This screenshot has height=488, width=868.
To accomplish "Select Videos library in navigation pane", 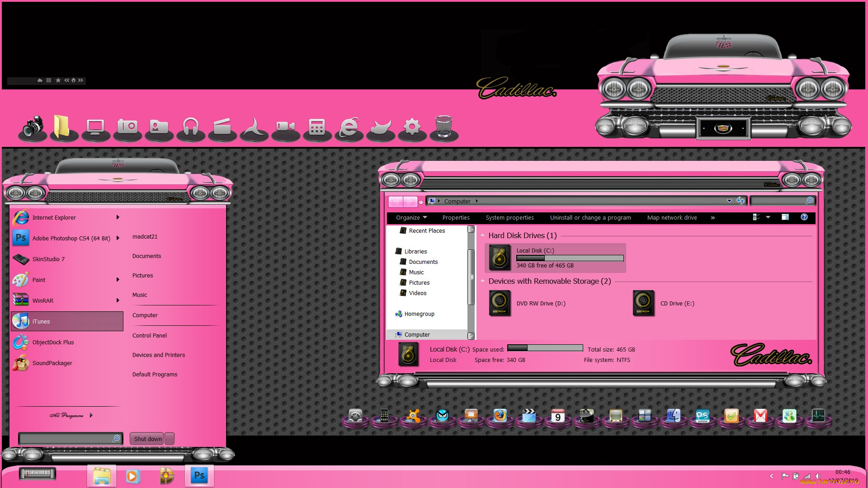I will tap(413, 293).
